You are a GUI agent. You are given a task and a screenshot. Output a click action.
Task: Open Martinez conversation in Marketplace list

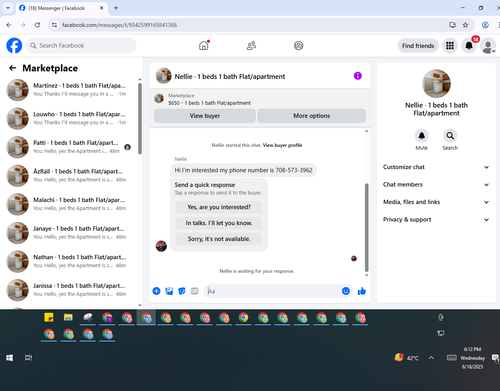[70, 90]
